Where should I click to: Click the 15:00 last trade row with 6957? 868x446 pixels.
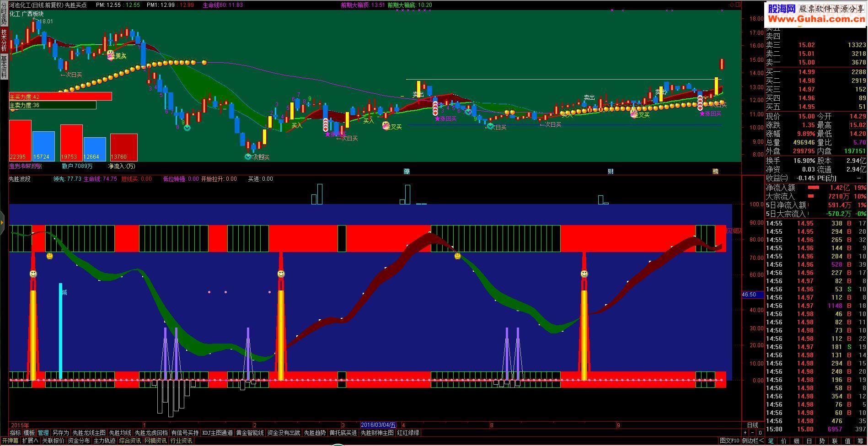(816, 430)
